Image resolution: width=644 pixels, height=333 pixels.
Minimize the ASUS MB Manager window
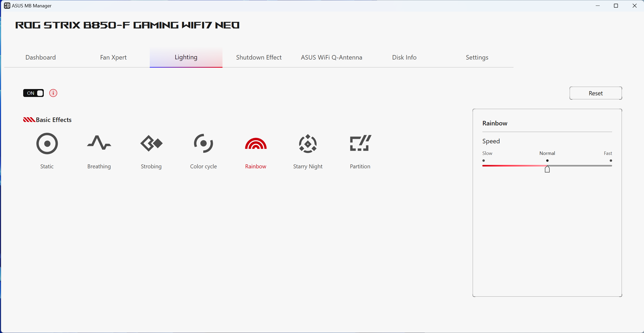point(598,6)
